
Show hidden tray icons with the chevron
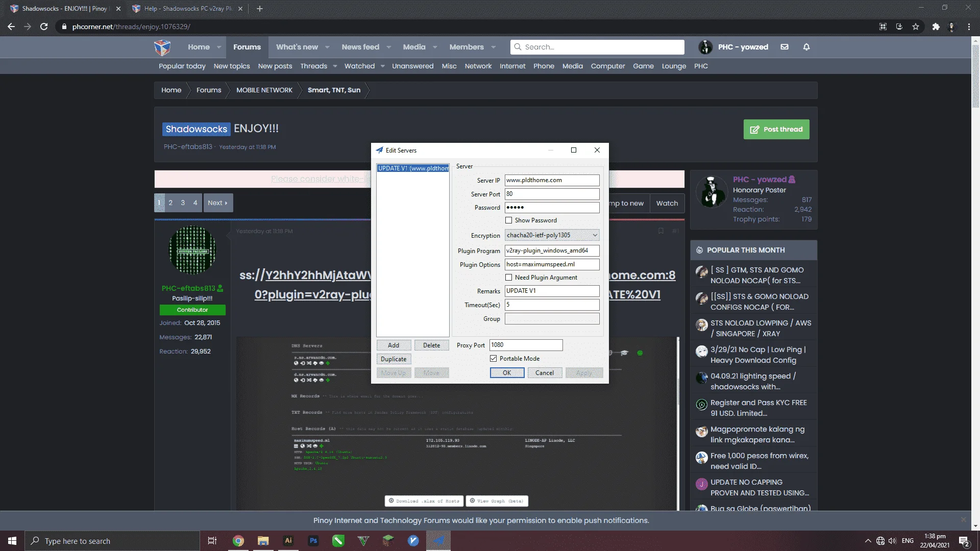pyautogui.click(x=868, y=541)
